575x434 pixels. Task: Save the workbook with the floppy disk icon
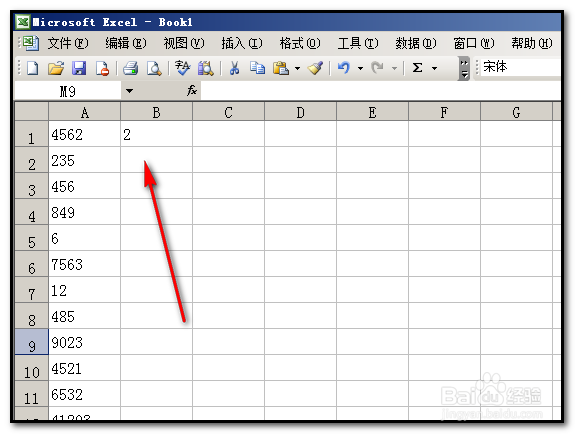[79, 68]
